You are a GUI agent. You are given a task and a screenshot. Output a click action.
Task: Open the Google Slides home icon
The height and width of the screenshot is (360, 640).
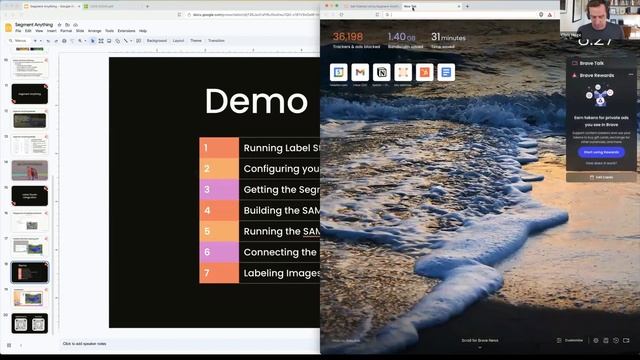(8, 27)
